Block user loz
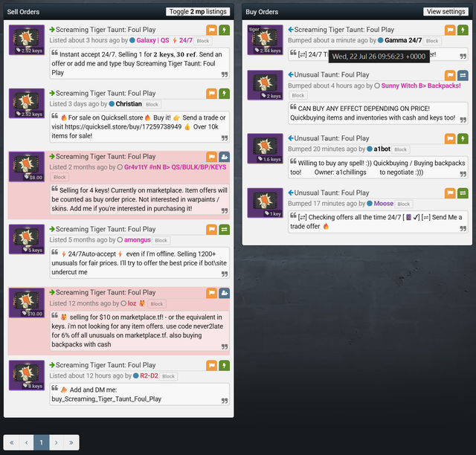The height and width of the screenshot is (455, 476). coord(157,304)
